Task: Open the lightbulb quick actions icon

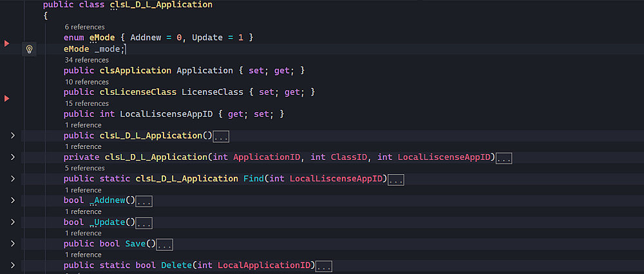Action: pyautogui.click(x=29, y=50)
